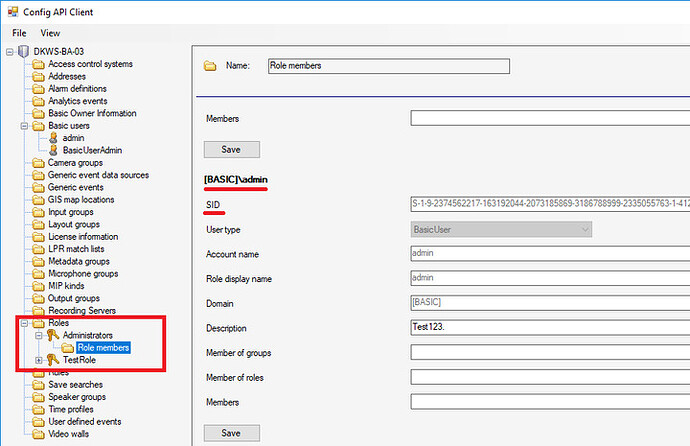Select the Administrators tree item label
The width and height of the screenshot is (690, 446).
click(88, 336)
